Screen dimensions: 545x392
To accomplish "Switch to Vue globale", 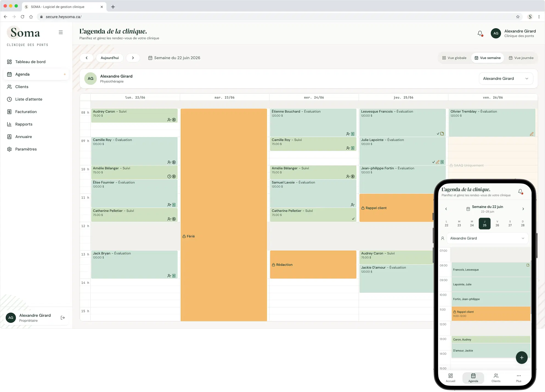I will tap(454, 58).
